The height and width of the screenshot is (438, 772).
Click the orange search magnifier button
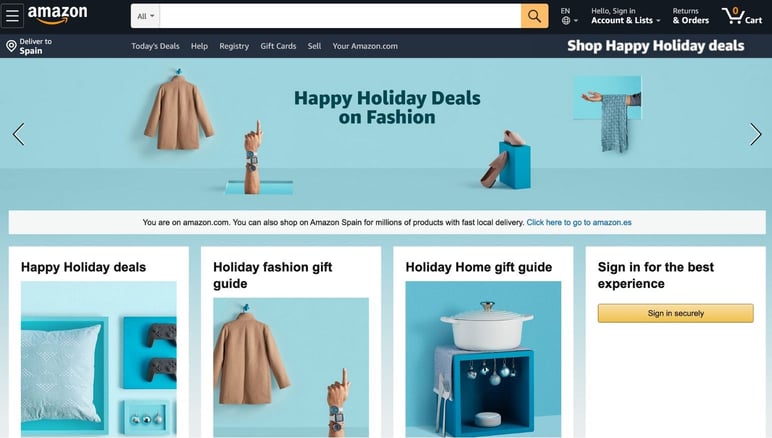point(534,16)
